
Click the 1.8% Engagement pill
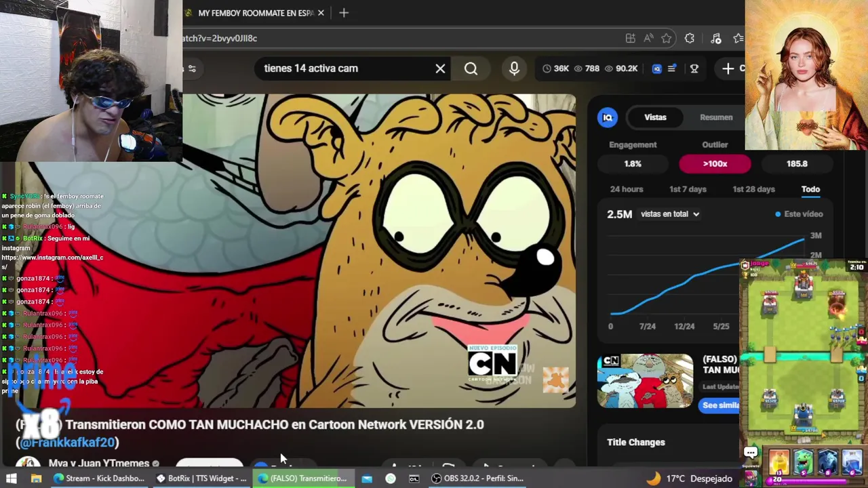[x=633, y=164]
